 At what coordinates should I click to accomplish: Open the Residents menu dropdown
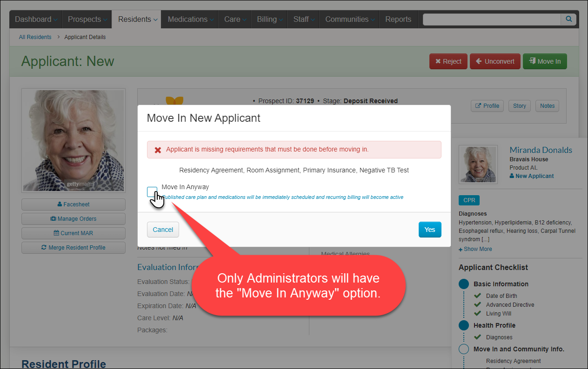tap(138, 20)
